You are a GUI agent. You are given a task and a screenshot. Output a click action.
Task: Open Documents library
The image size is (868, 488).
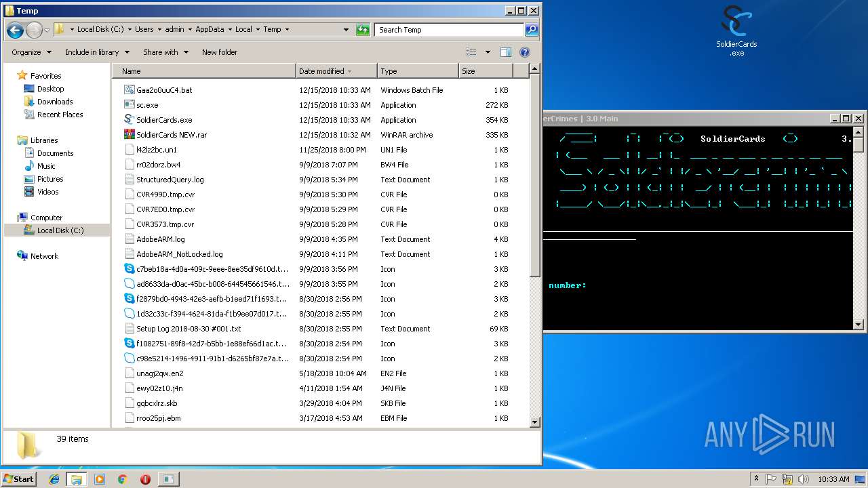coord(55,153)
